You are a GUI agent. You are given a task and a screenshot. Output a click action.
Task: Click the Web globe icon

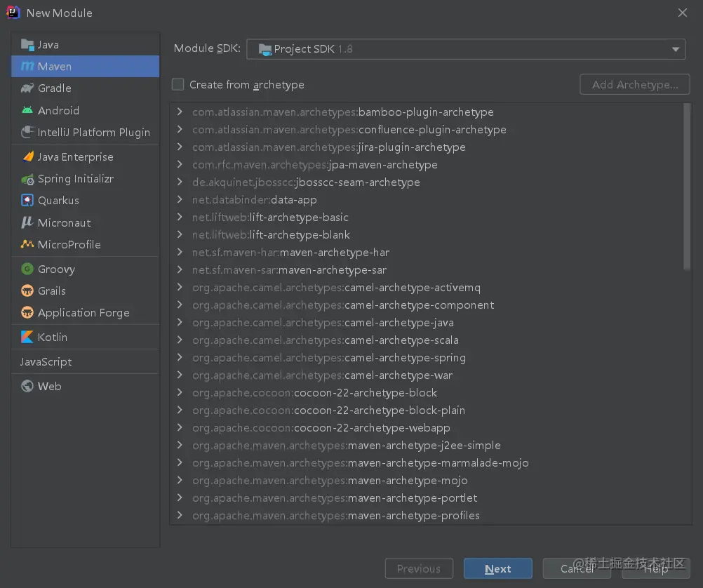27,386
